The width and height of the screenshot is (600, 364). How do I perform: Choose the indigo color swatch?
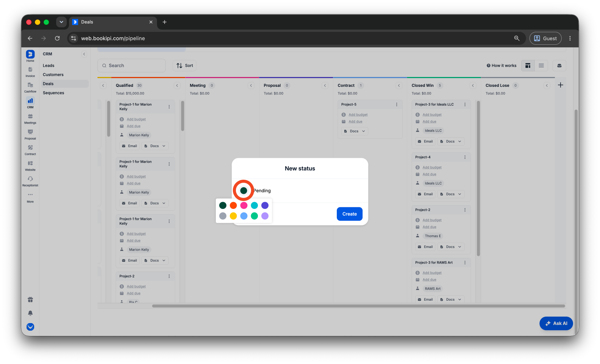click(265, 205)
